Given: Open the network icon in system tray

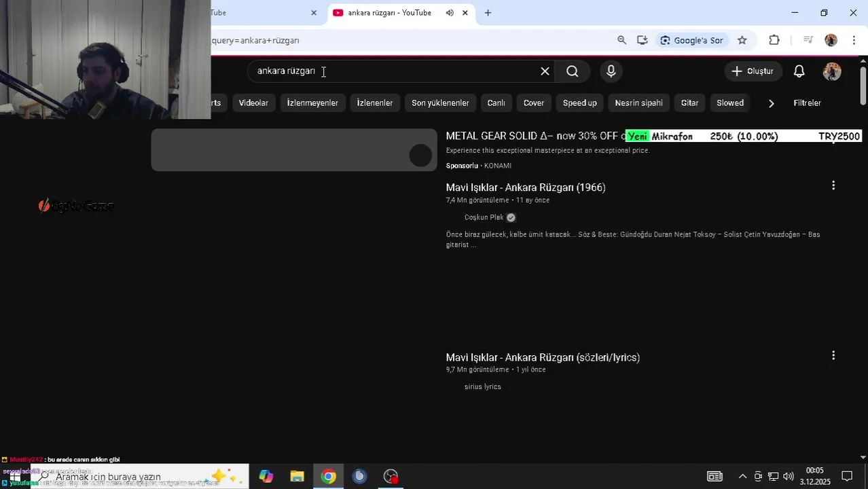Looking at the screenshot, I should 773,476.
